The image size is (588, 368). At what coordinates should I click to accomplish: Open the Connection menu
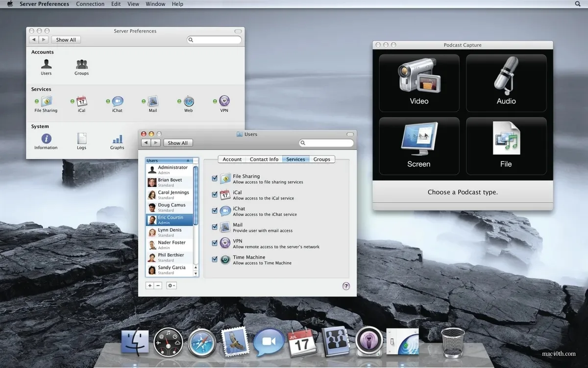pos(90,4)
